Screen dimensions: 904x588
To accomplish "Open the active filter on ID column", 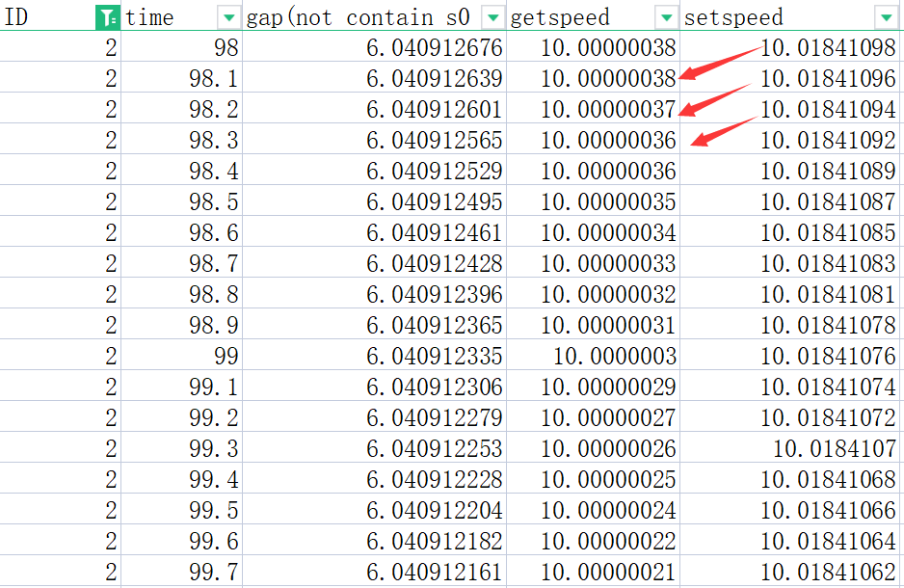I will [107, 18].
